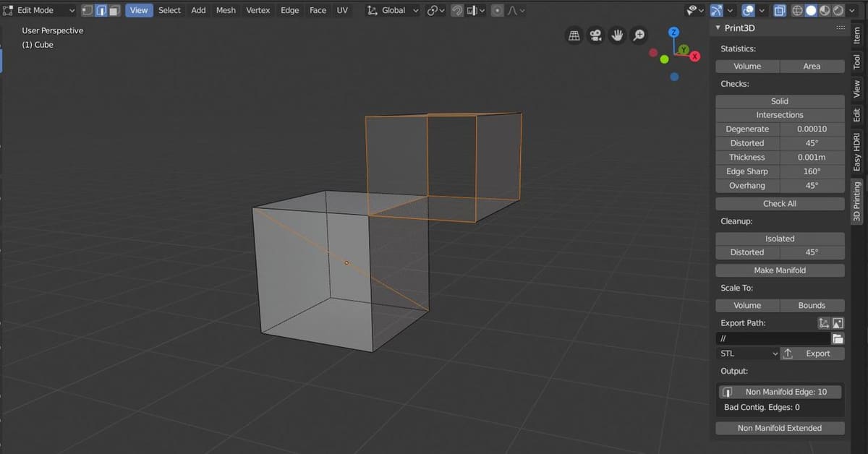Toggle the show overlays button
868x454 pixels.
[x=749, y=10]
